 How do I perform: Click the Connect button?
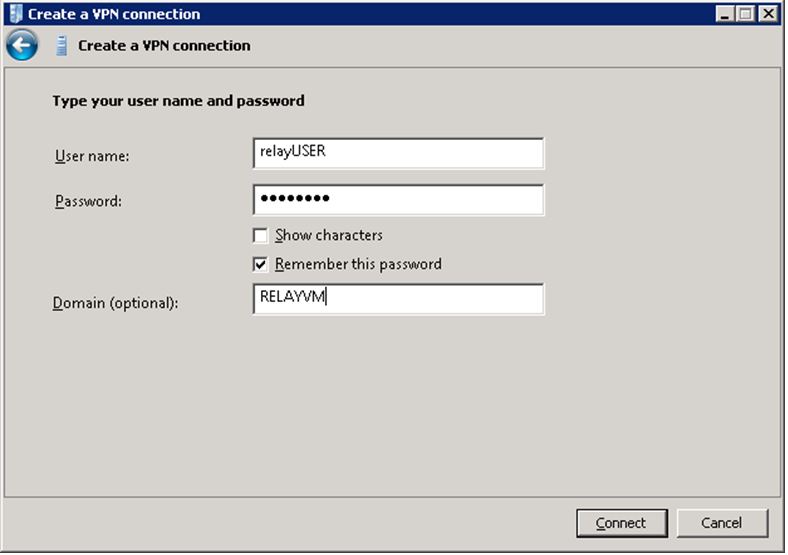[x=622, y=523]
